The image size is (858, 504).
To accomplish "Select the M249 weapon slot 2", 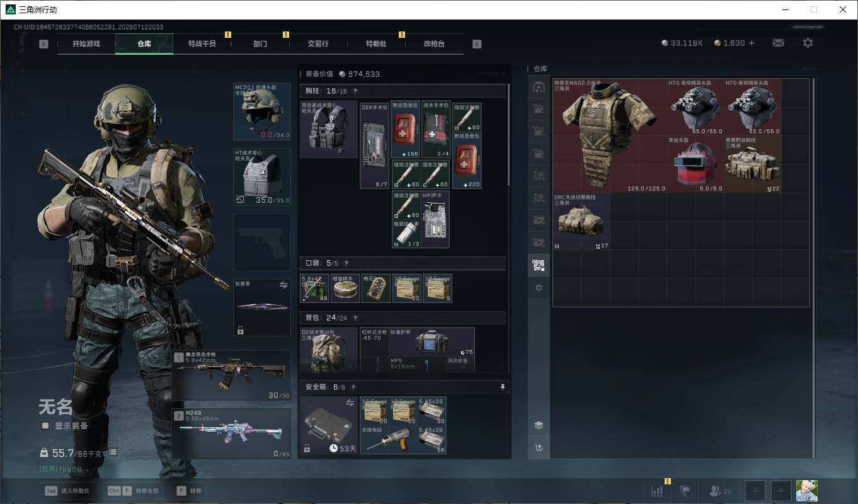I will [231, 433].
